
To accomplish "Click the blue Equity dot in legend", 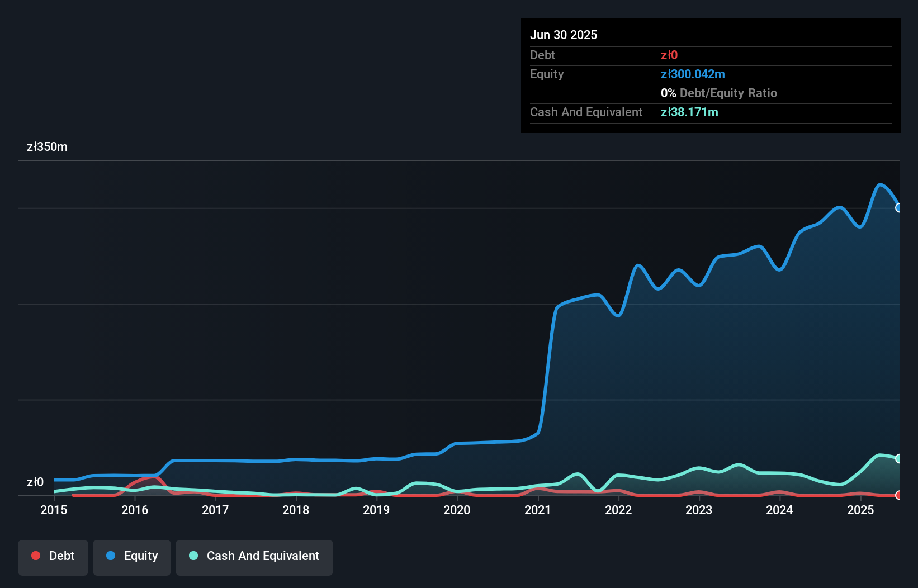I will [111, 556].
